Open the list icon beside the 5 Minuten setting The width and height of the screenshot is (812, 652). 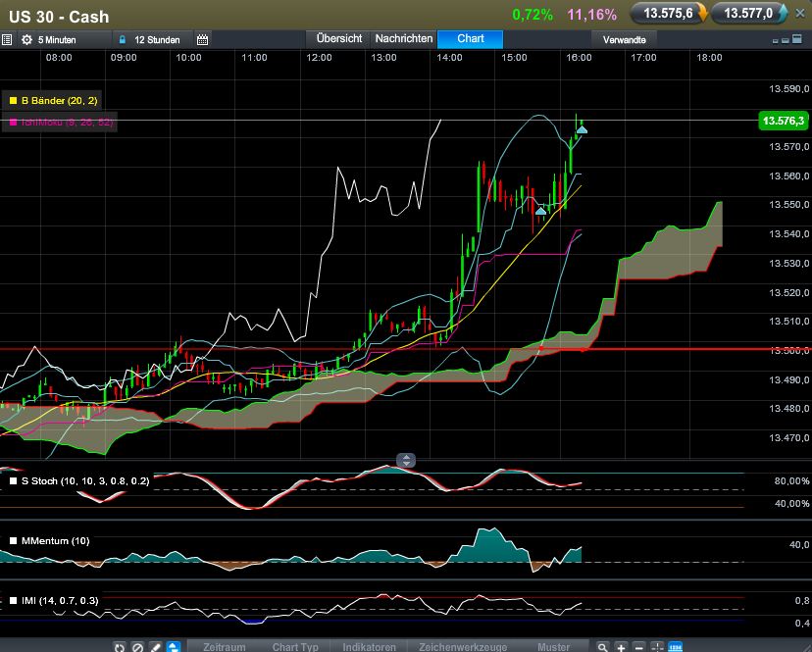pyautogui.click(x=7, y=39)
